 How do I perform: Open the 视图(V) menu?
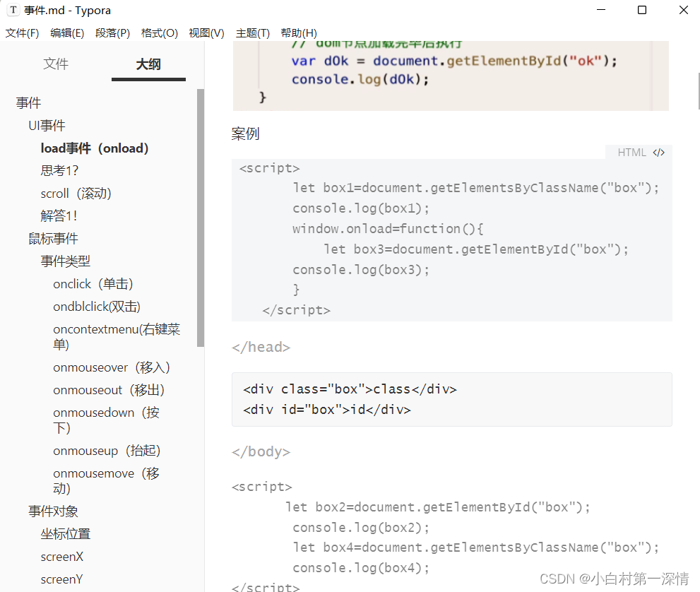pyautogui.click(x=206, y=33)
